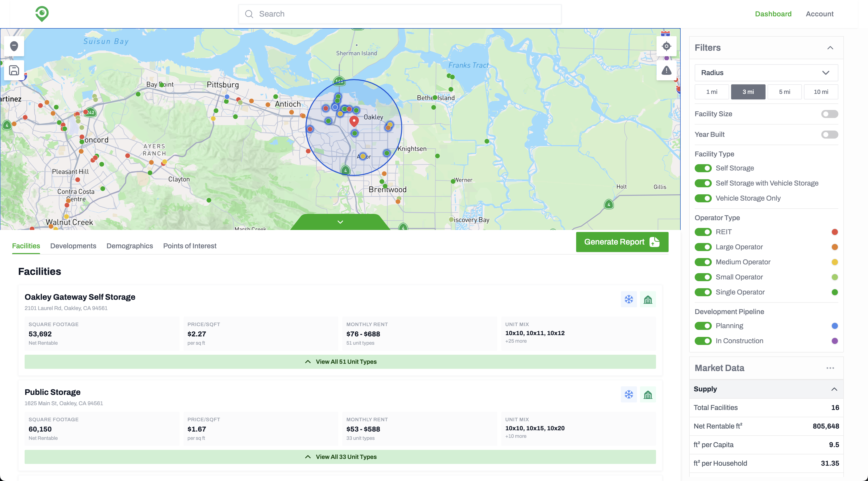This screenshot has width=868, height=481.
Task: Click the red location pin in Oakley
Action: pyautogui.click(x=354, y=121)
